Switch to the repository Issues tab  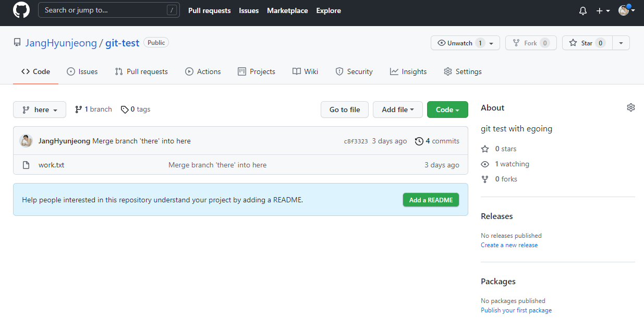tap(82, 71)
